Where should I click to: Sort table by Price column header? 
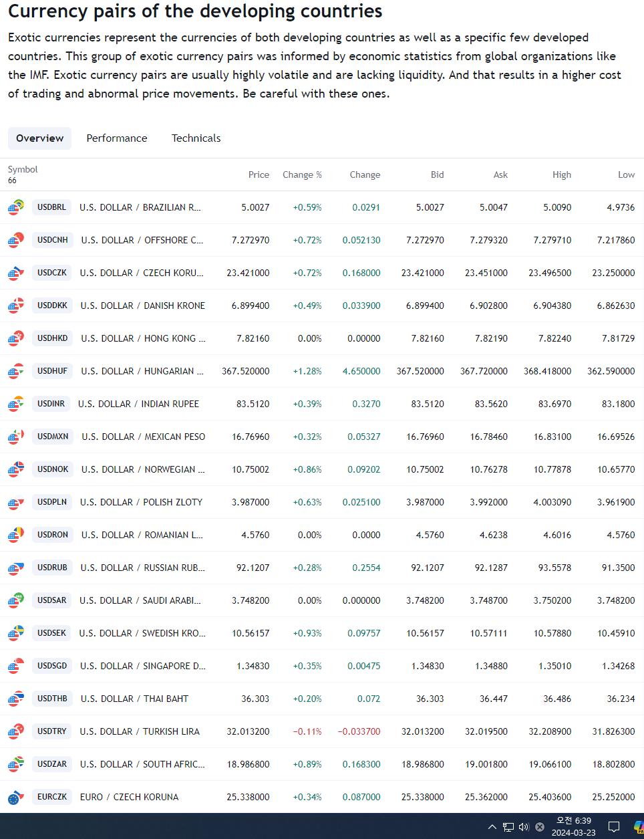coord(259,174)
